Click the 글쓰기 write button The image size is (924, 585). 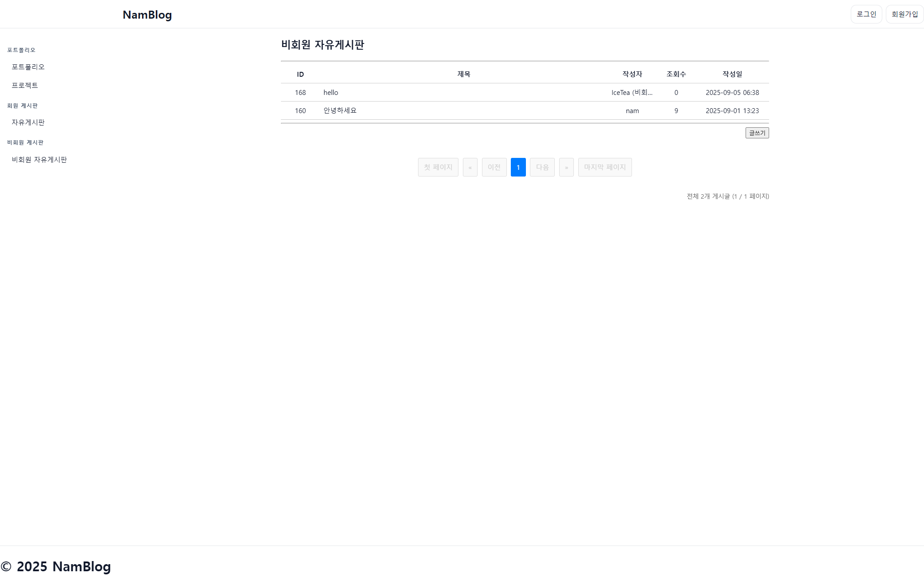[x=757, y=133]
